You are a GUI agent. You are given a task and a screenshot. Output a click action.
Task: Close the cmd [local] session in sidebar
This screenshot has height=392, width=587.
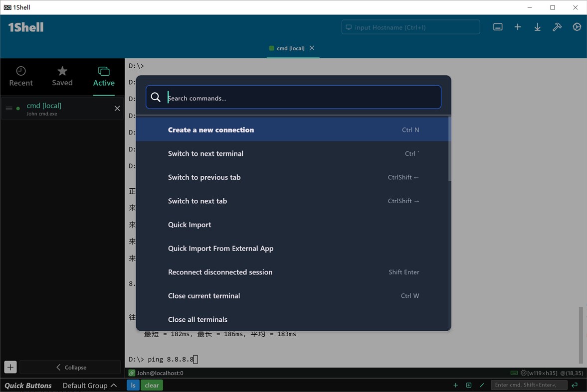point(117,109)
